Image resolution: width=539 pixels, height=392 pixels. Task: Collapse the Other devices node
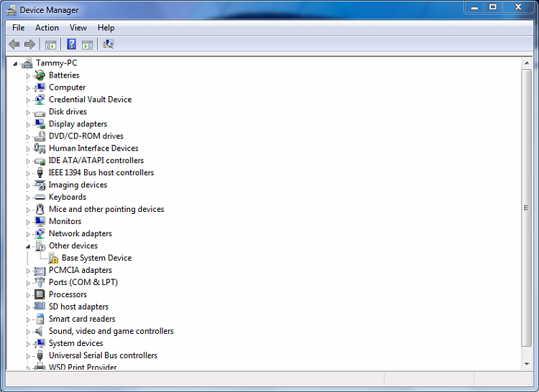point(28,246)
